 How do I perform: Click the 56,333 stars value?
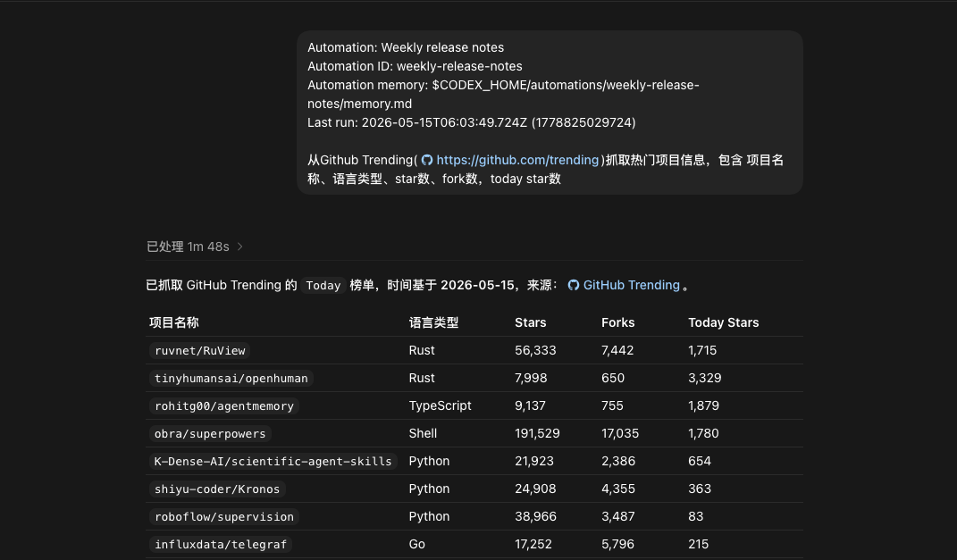[535, 350]
